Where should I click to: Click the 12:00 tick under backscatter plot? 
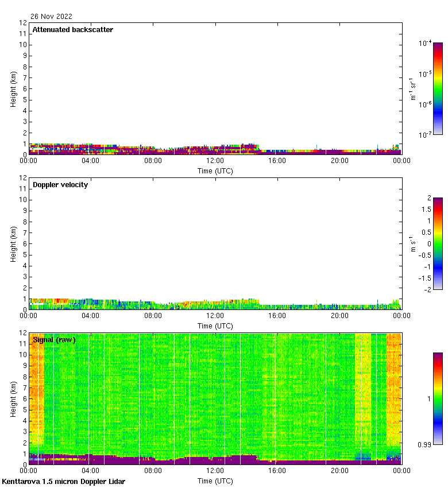[215, 161]
